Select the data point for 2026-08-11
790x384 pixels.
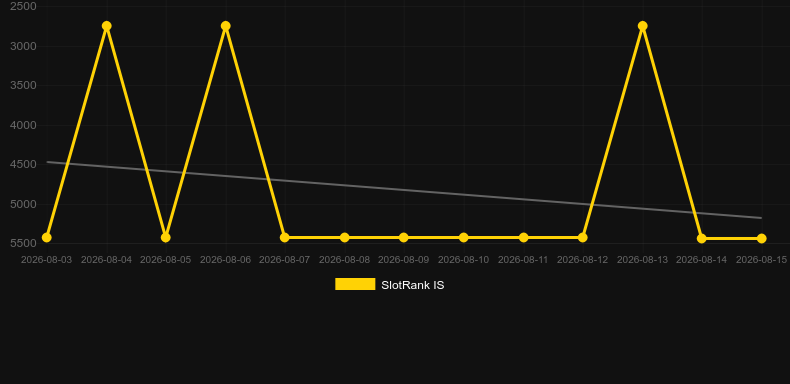pyautogui.click(x=523, y=237)
